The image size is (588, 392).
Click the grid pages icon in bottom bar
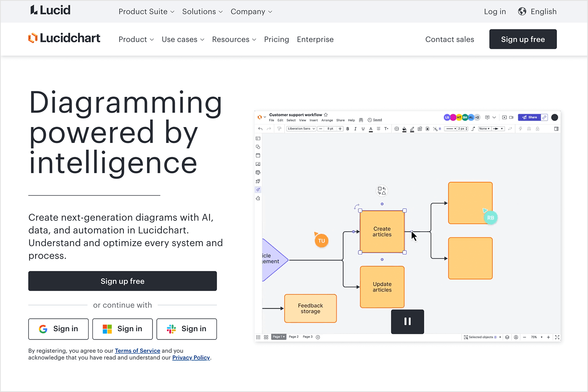[x=266, y=337]
